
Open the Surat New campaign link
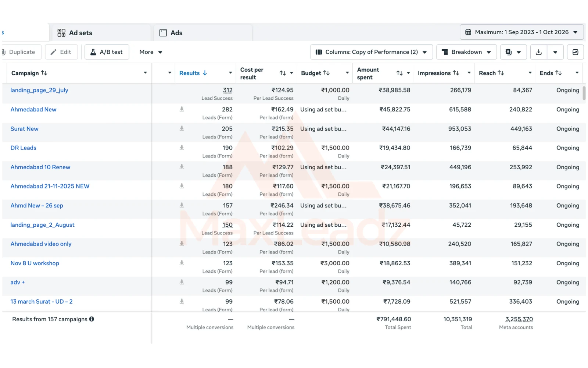click(x=24, y=129)
